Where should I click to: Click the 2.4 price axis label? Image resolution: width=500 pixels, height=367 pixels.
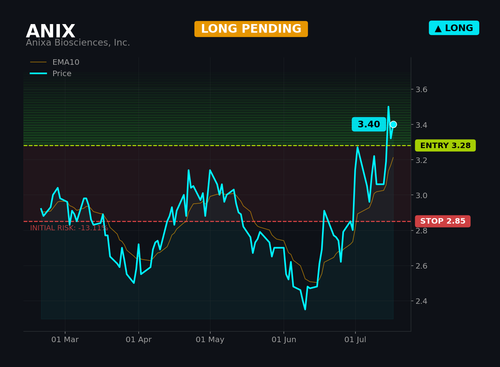point(421,301)
